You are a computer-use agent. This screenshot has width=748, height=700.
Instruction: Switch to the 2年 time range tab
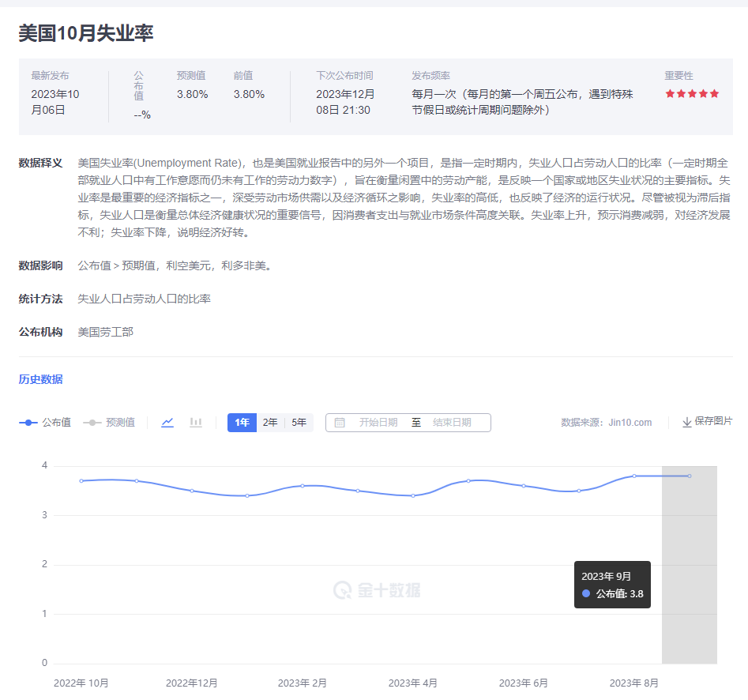tap(271, 423)
